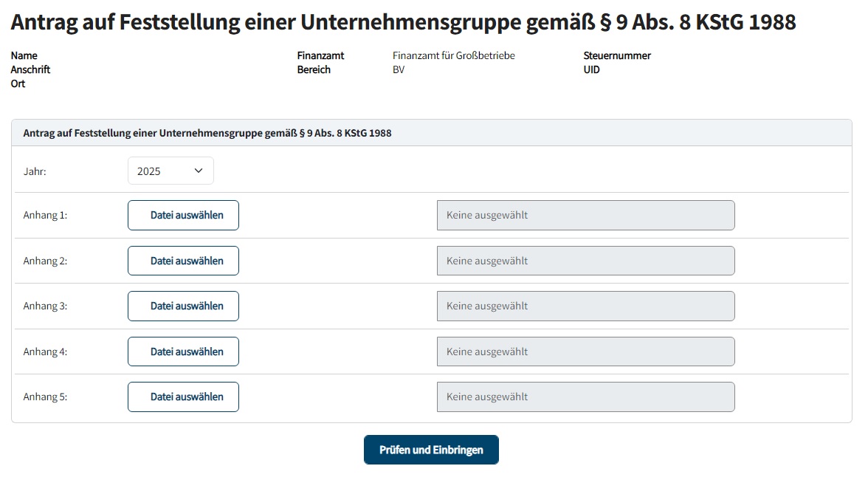Submit with Prüfen und Einbringen button
868x480 pixels.
(x=431, y=450)
